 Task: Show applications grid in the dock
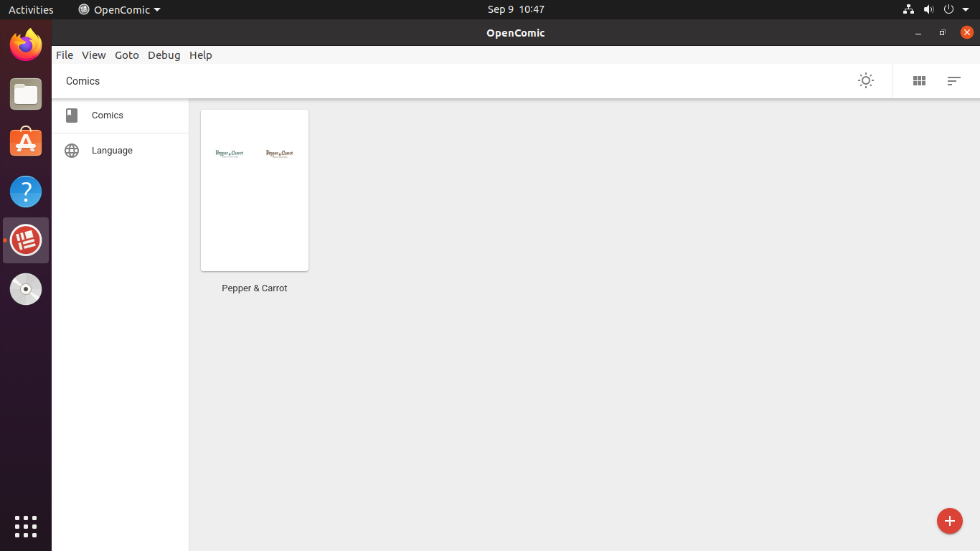pos(26,526)
